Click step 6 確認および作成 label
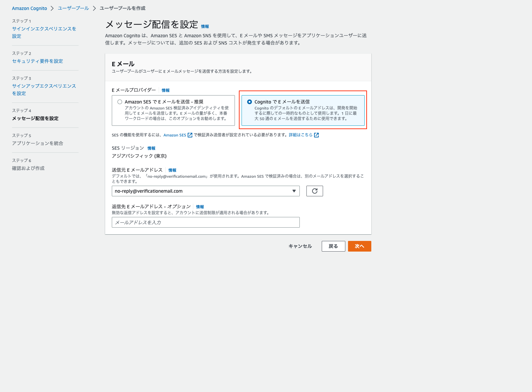 click(x=28, y=168)
